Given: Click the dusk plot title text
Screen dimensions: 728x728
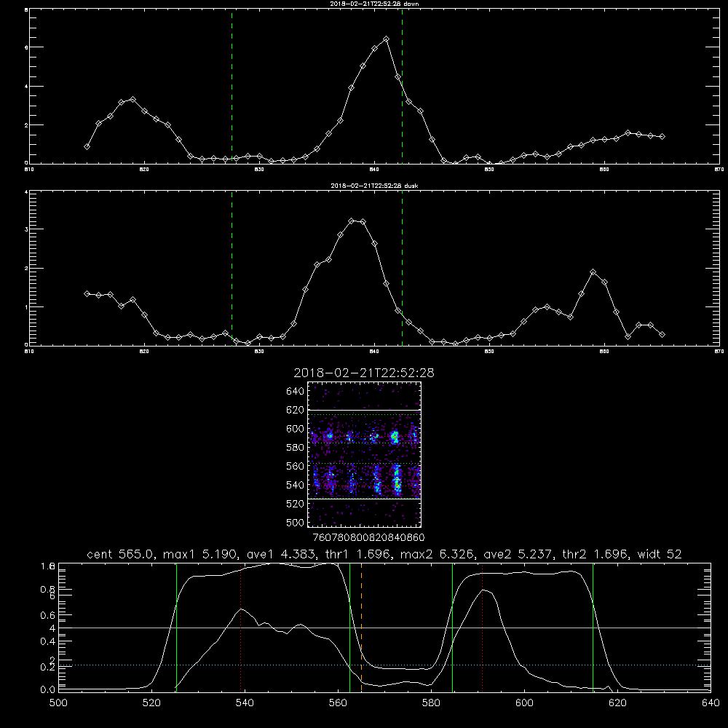Looking at the screenshot, I should tap(374, 186).
